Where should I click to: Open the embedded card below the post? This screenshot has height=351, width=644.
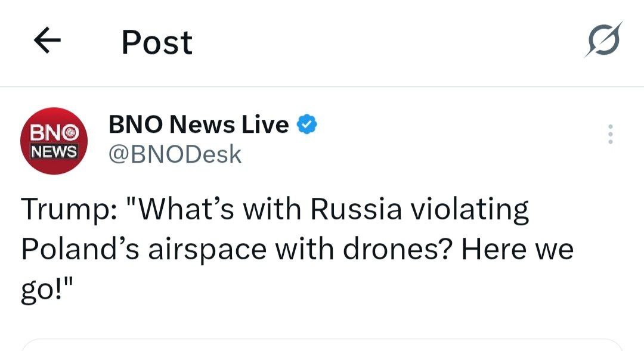coord(322,344)
